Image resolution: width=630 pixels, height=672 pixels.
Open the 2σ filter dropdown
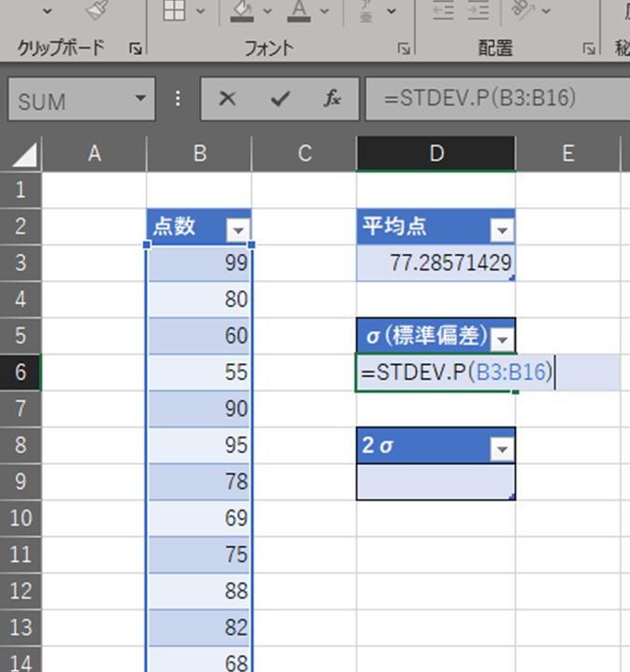pos(502,449)
